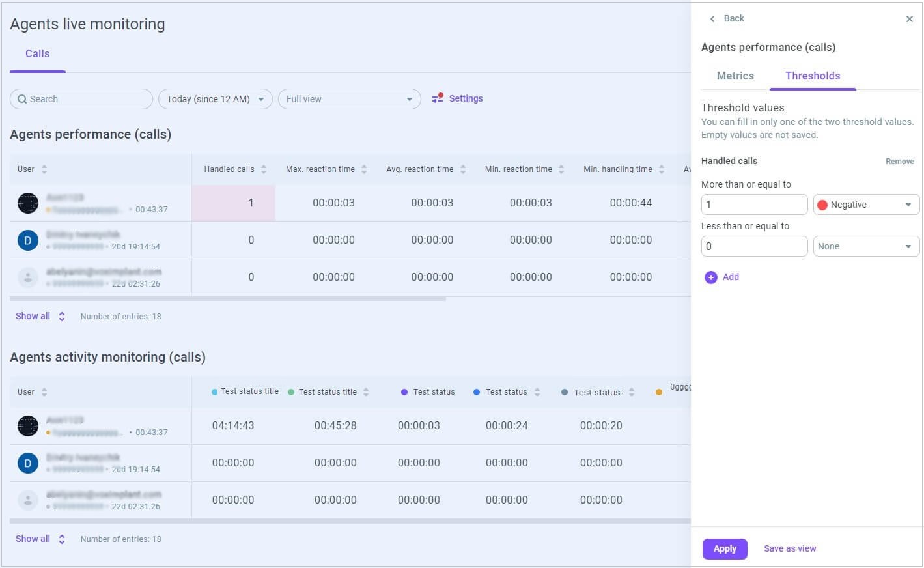
Task: Sort by blue Test status column
Action: point(537,392)
